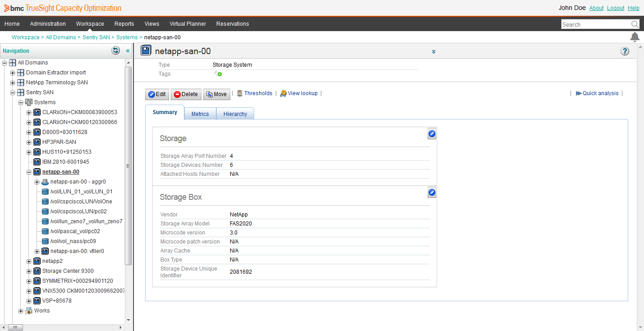The height and width of the screenshot is (331, 644).
Task: Click the All Domains grid icon
Action: pyautogui.click(x=13, y=63)
